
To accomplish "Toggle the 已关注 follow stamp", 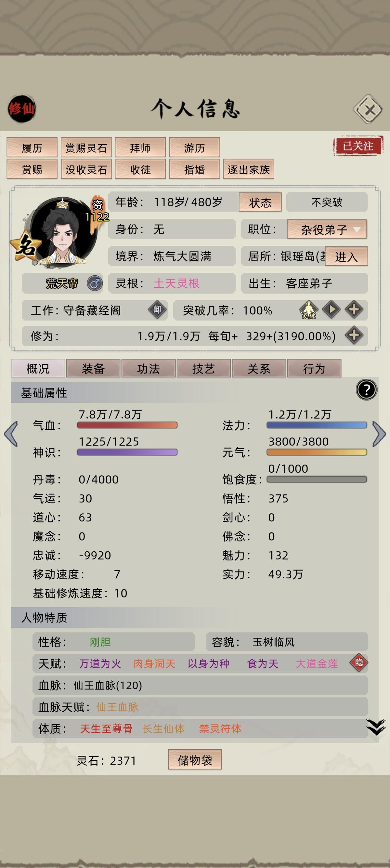I will pyautogui.click(x=358, y=146).
